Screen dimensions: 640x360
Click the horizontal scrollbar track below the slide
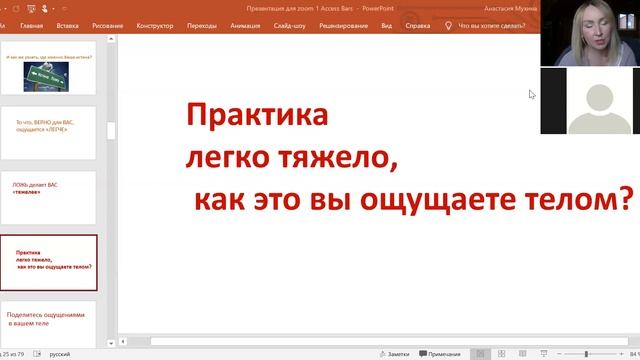[389, 341]
